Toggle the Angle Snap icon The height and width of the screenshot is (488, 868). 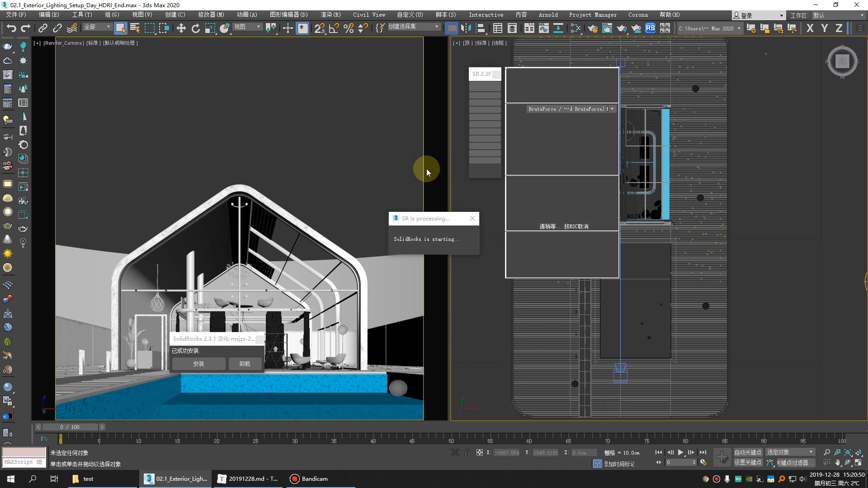click(x=334, y=28)
